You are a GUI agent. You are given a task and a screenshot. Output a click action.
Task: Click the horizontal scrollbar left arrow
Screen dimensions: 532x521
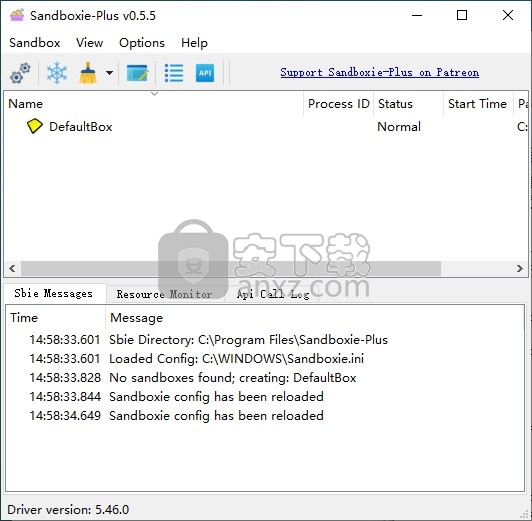13,269
